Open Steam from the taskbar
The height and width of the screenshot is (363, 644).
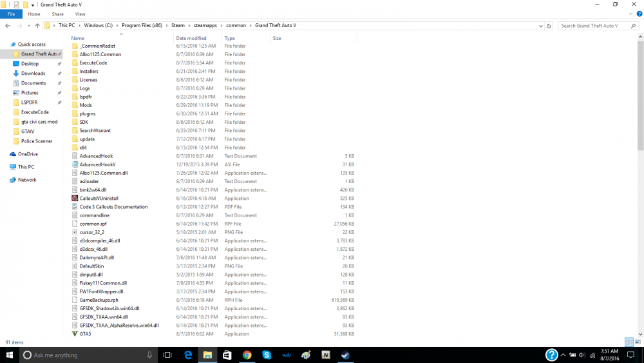point(345,355)
